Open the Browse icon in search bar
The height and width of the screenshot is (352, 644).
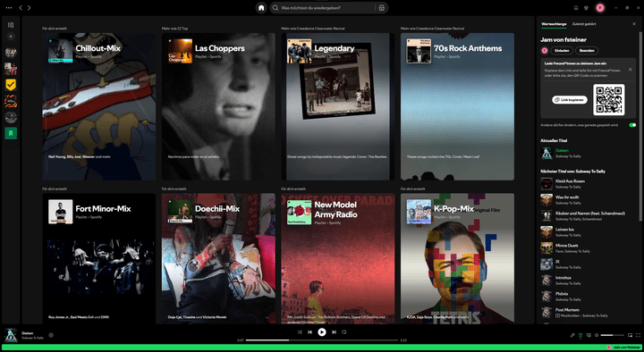coord(382,8)
